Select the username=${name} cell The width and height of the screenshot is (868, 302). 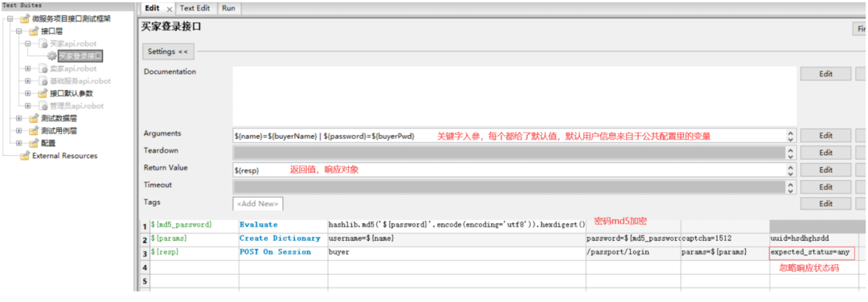click(x=457, y=239)
